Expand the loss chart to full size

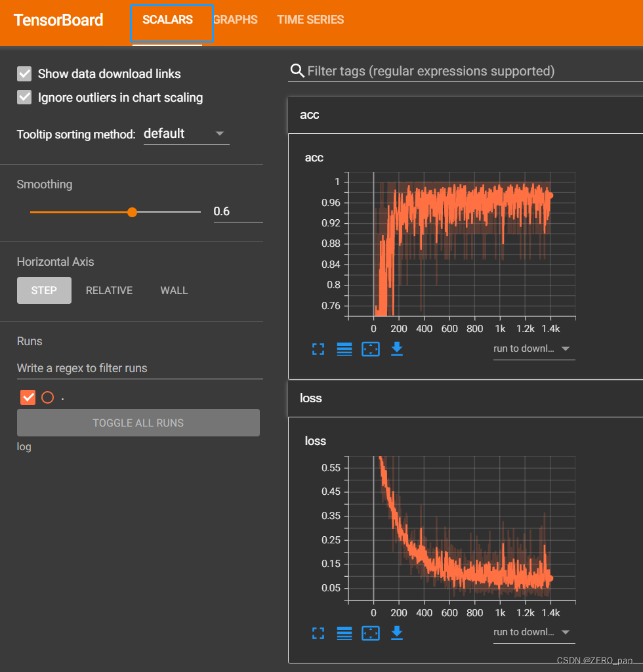coord(318,633)
